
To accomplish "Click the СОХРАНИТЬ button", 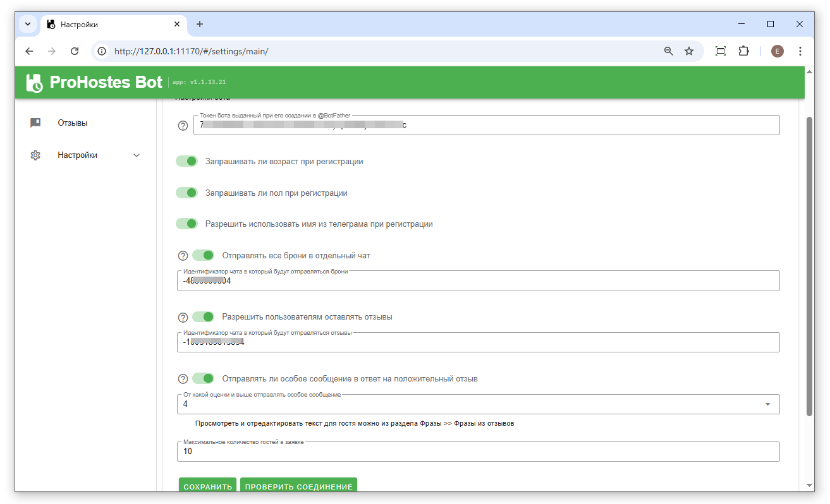I will point(207,486).
